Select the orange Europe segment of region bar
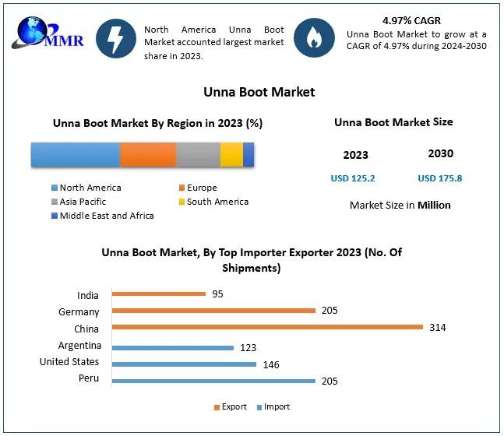504x436 pixels. pos(148,155)
